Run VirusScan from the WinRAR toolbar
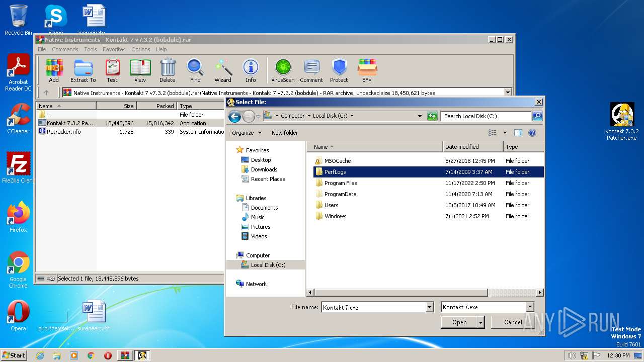644x362 pixels. click(x=283, y=70)
